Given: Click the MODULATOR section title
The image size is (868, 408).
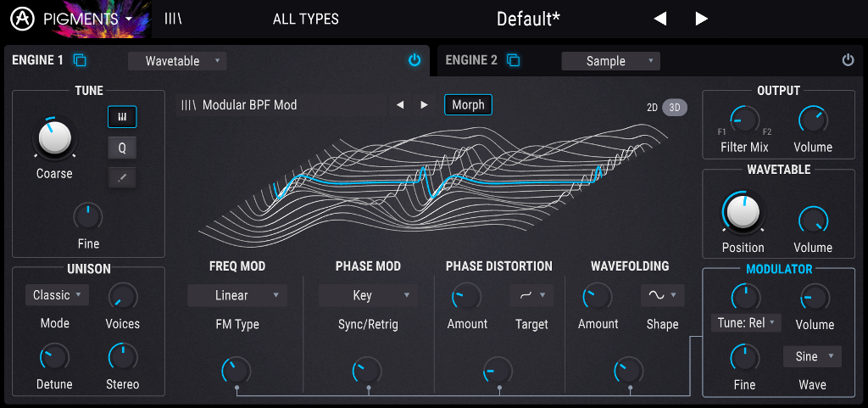Looking at the screenshot, I should [779, 270].
